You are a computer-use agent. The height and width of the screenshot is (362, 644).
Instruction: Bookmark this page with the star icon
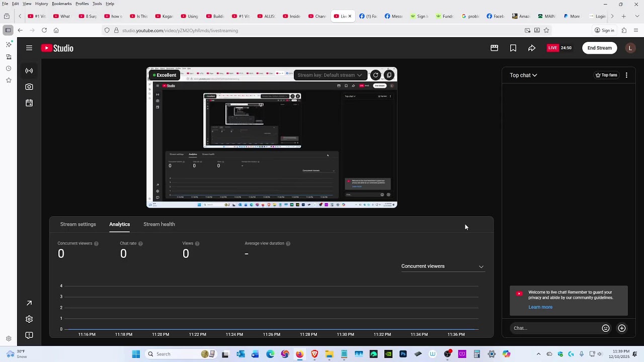pos(546,31)
